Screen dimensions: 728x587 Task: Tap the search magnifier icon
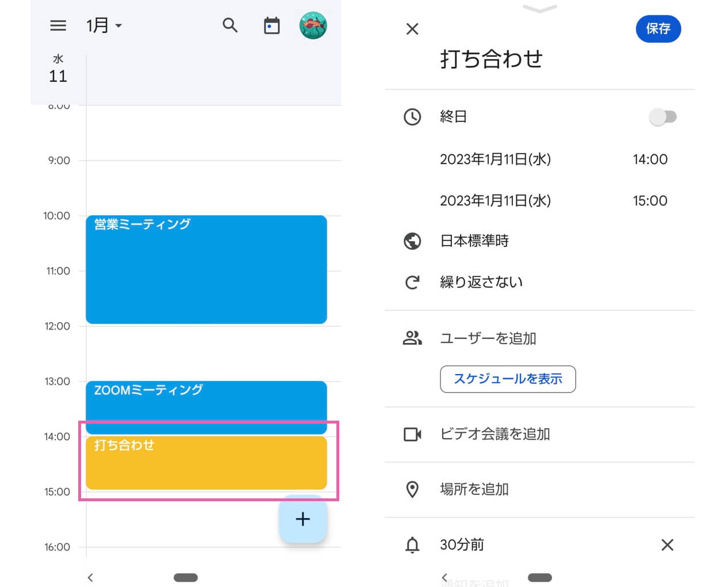[230, 25]
